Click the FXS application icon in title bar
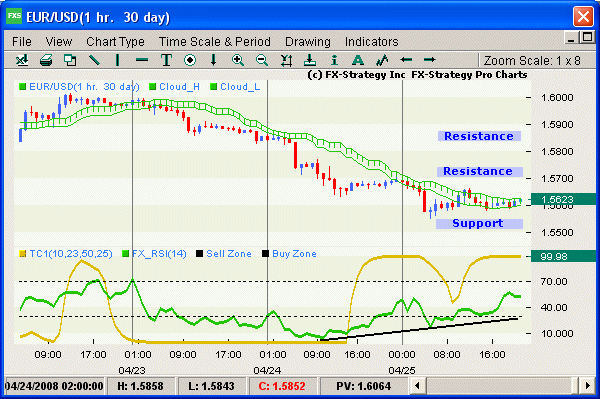 [14, 16]
